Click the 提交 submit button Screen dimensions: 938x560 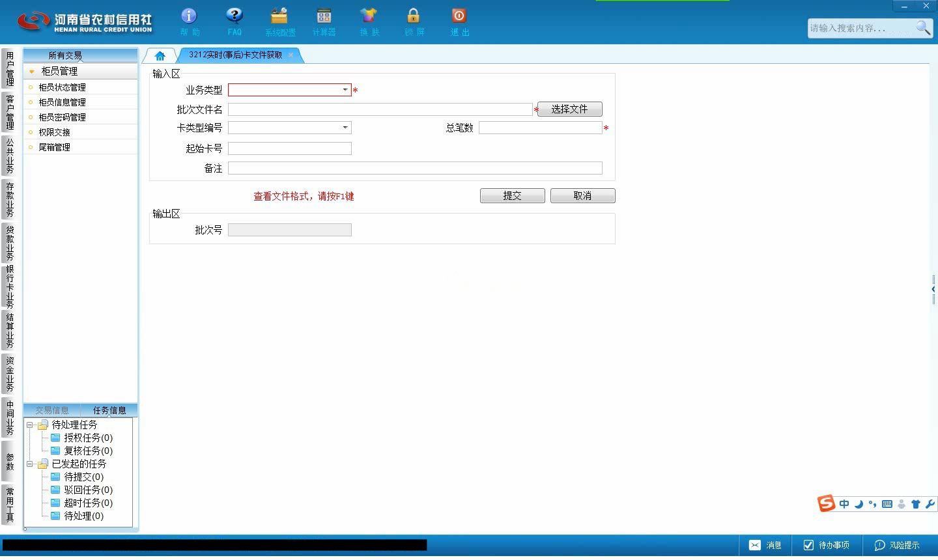(512, 195)
